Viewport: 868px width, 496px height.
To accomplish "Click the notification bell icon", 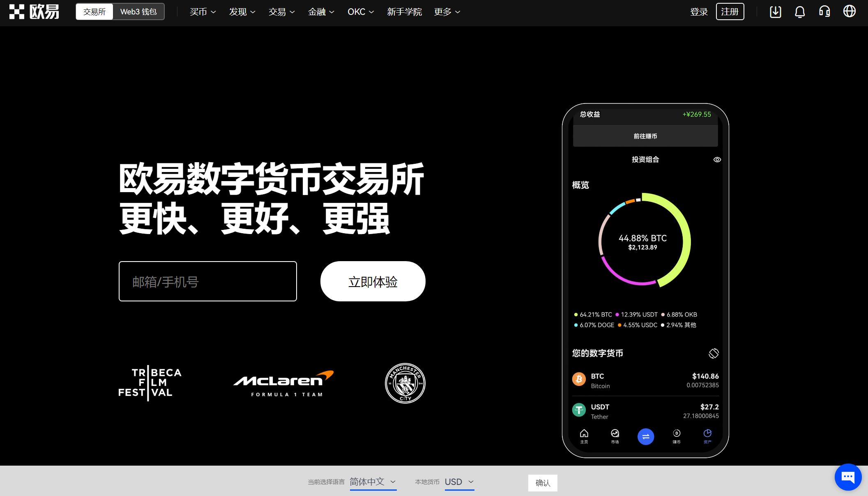I will coord(800,11).
